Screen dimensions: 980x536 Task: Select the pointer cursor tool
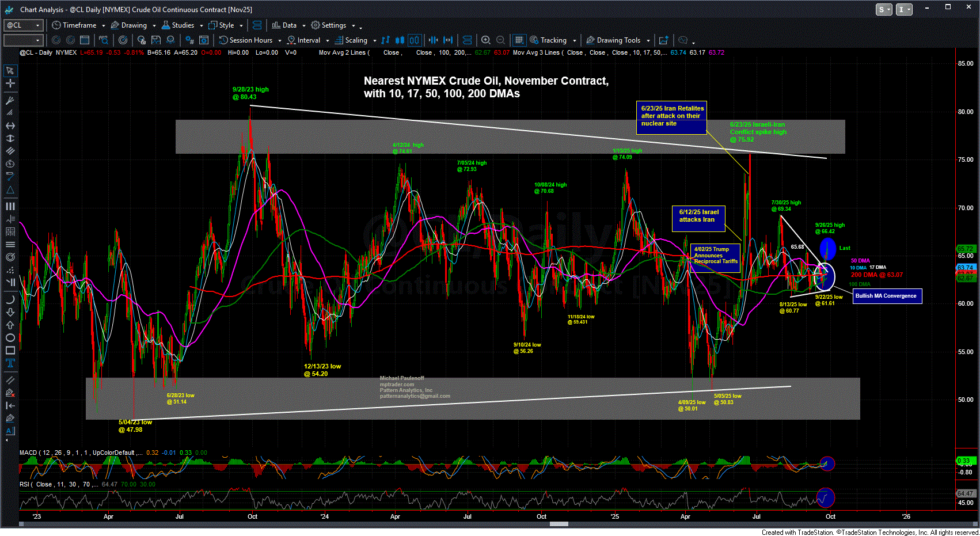click(x=10, y=71)
